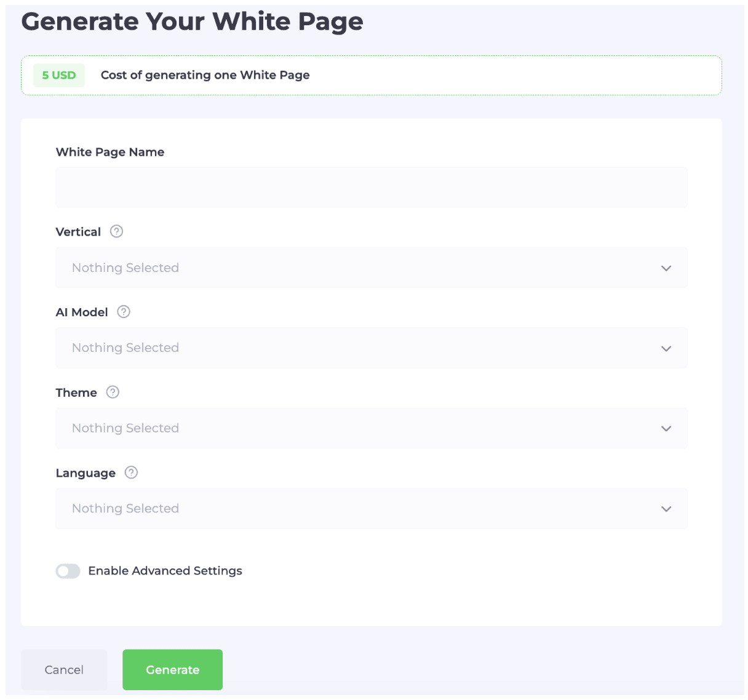The height and width of the screenshot is (700, 748).
Task: Click the 5 USD cost badge
Action: coord(59,76)
